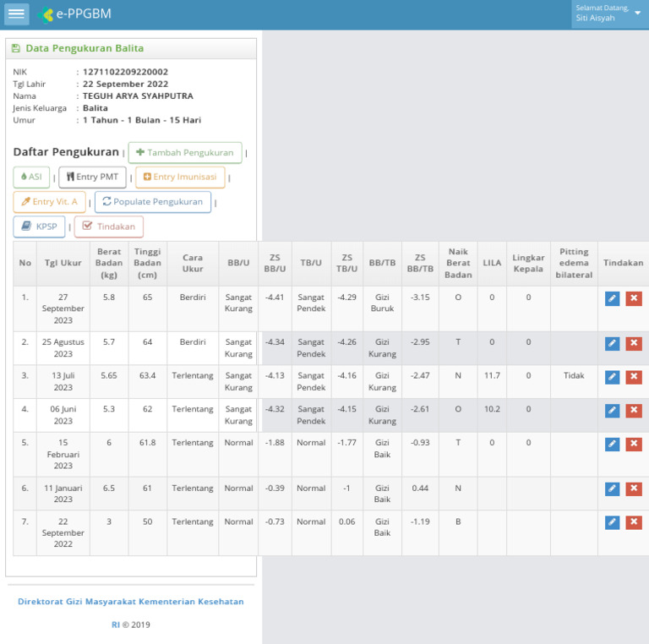
Task: Click the Tgl Ukur column header
Action: click(63, 263)
